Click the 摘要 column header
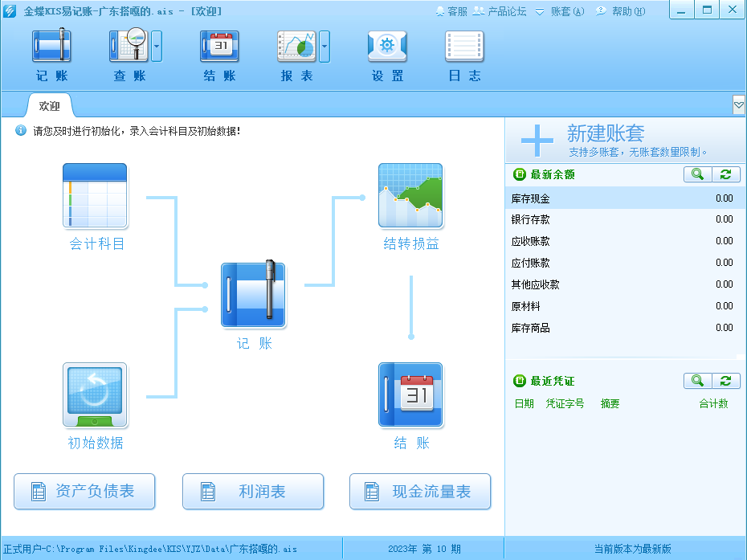Screen dimensions: 747x560 point(610,403)
